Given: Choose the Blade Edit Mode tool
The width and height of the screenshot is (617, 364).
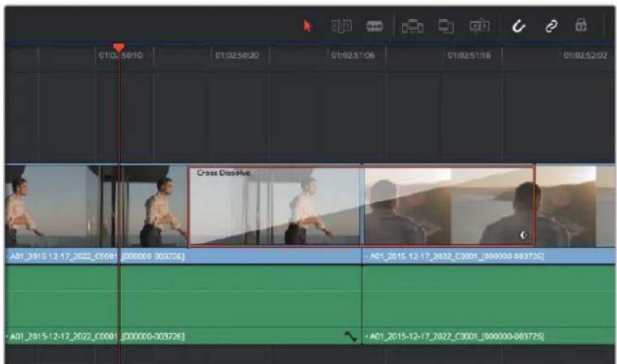Looking at the screenshot, I should point(375,26).
